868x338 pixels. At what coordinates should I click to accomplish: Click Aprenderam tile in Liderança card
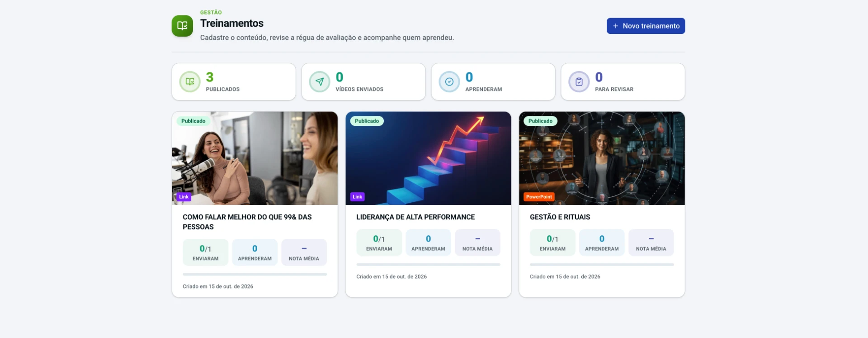tap(428, 243)
